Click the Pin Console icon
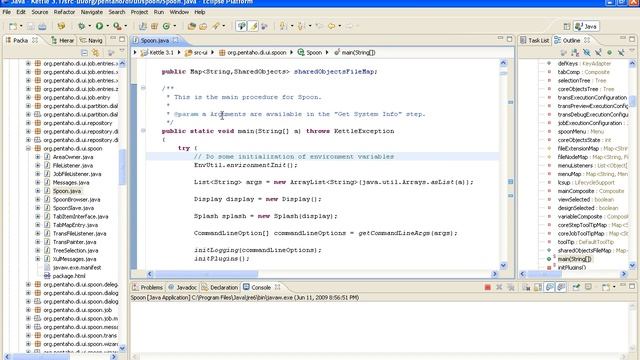 click(x=576, y=288)
